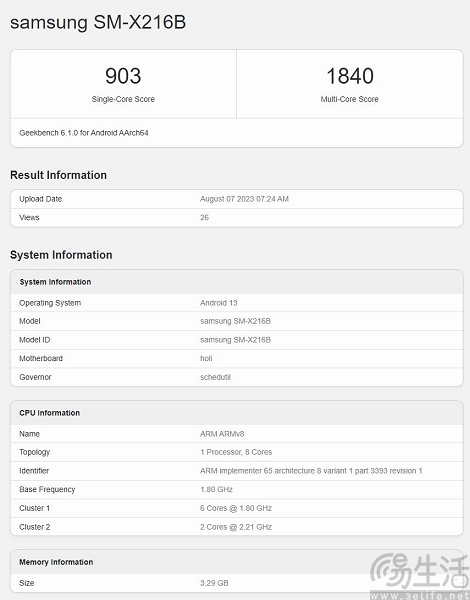Click the Motherboard row label
The width and height of the screenshot is (470, 600).
point(41,359)
